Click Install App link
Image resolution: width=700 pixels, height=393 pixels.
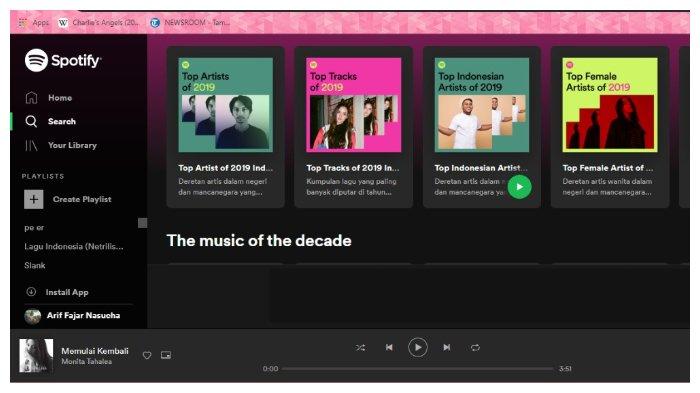click(x=67, y=293)
